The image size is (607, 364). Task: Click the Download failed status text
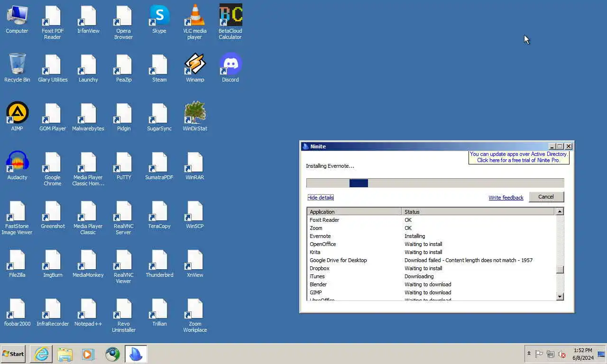tap(469, 260)
